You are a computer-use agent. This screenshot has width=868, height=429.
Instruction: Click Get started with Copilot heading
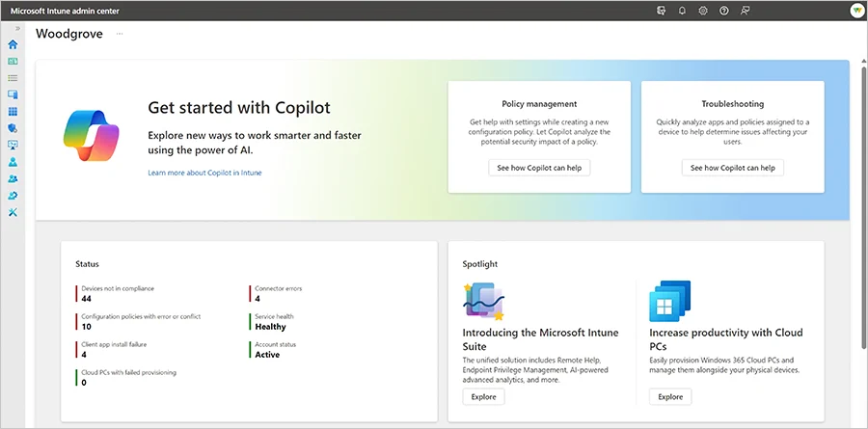tap(239, 107)
